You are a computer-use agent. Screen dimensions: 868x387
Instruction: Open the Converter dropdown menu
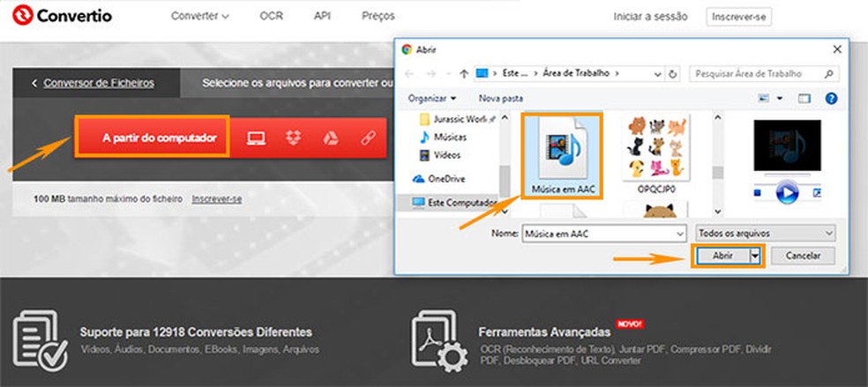199,16
